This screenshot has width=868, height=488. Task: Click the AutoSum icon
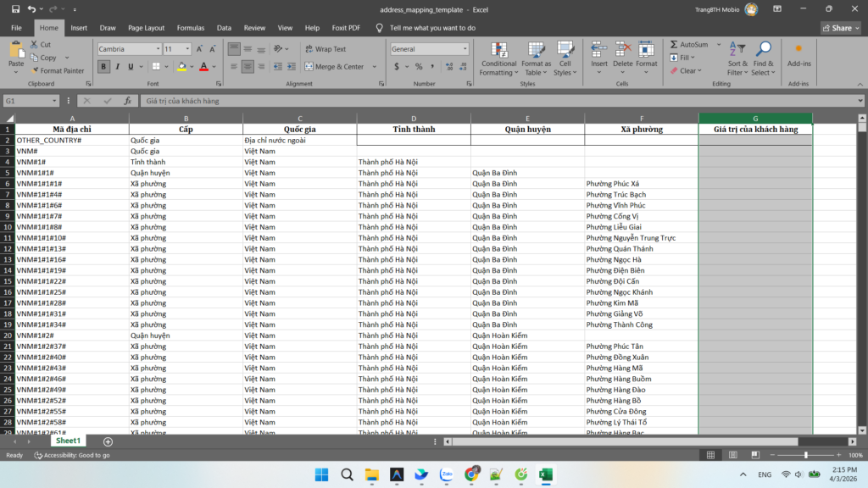674,45
